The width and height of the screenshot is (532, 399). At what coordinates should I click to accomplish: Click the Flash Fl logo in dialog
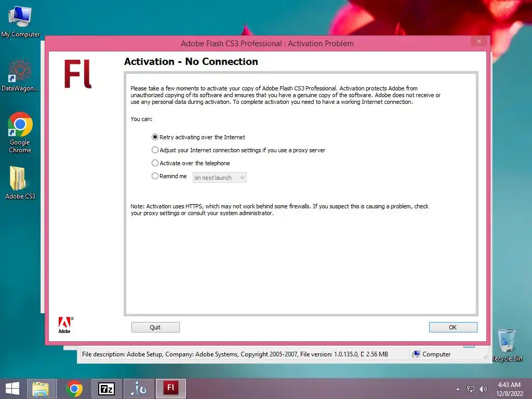tap(78, 74)
